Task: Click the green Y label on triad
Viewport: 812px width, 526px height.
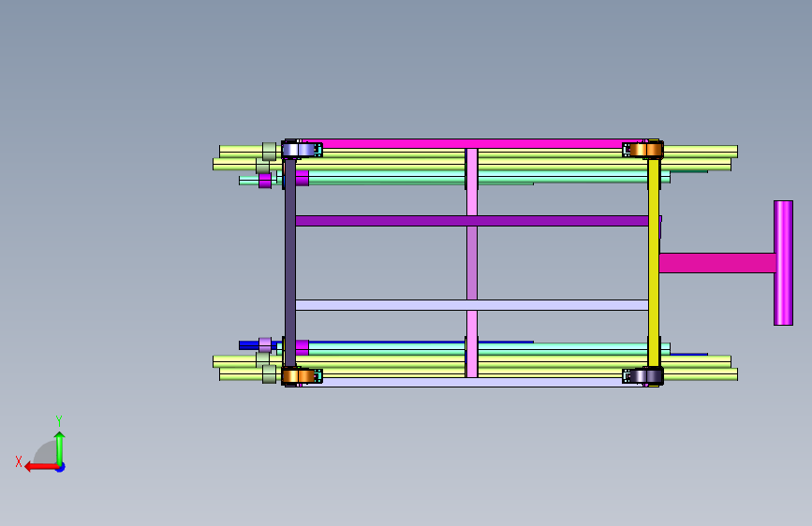Action: tap(59, 420)
